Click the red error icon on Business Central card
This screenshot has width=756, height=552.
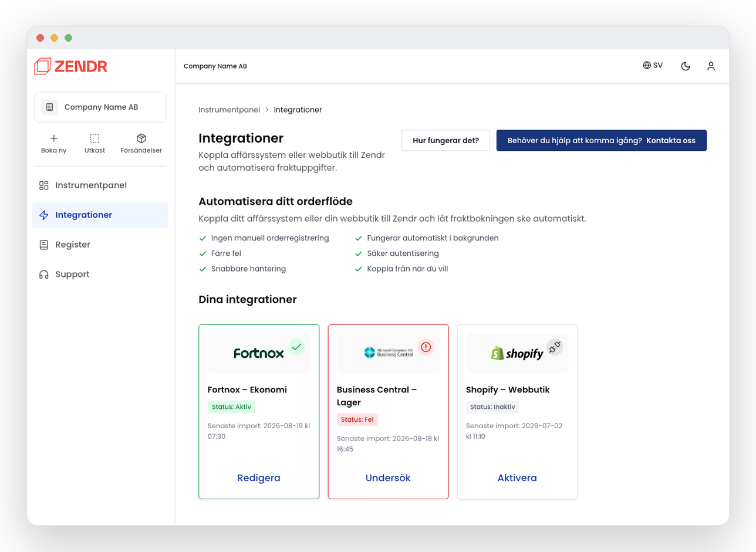point(426,347)
